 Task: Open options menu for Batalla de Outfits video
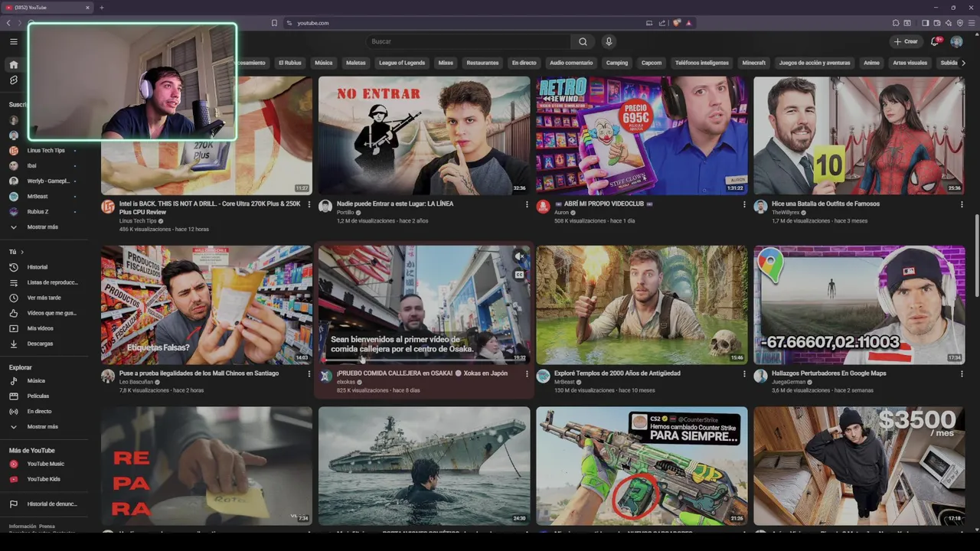point(962,204)
